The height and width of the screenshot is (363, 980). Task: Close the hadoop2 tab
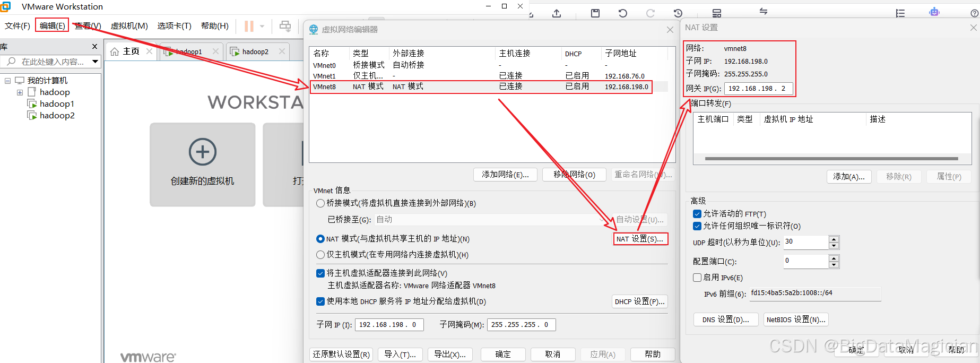click(x=282, y=51)
